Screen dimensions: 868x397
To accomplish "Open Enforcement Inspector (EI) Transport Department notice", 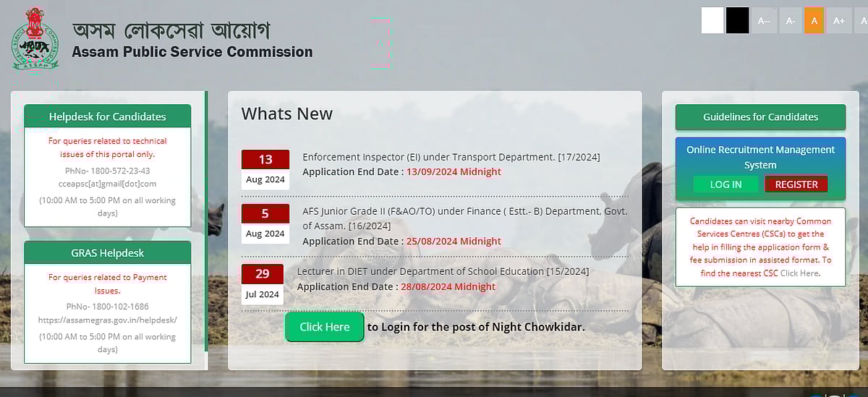I will tap(451, 157).
